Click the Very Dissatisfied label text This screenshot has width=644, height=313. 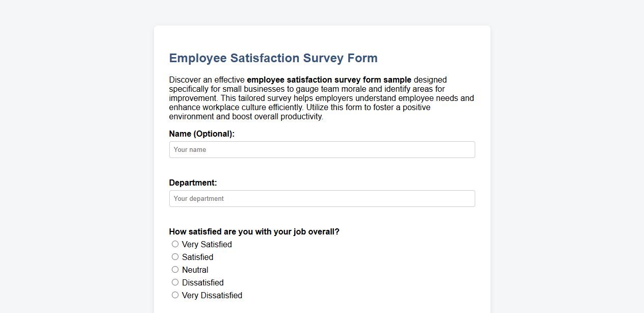click(212, 295)
